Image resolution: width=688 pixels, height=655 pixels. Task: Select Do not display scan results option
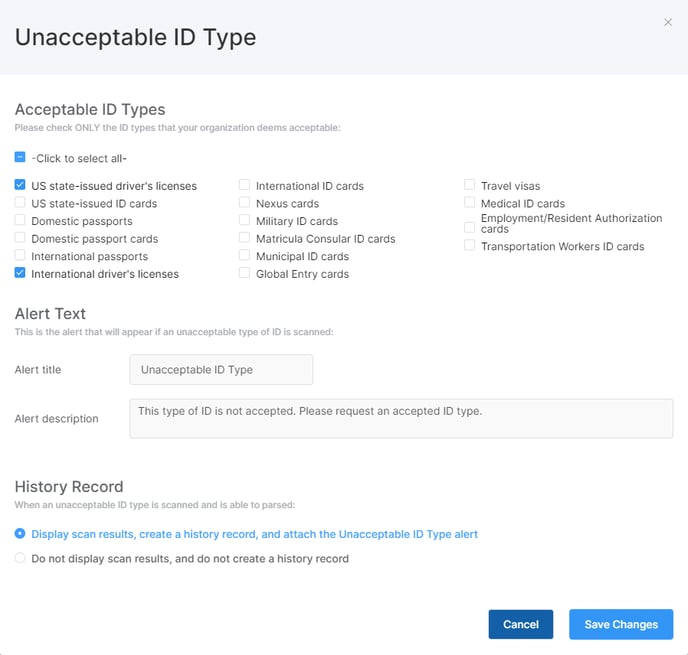point(20,558)
